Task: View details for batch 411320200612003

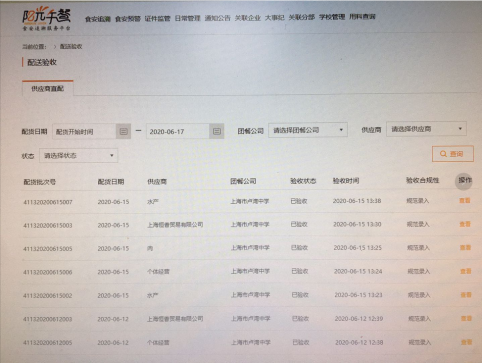Action: (466, 318)
